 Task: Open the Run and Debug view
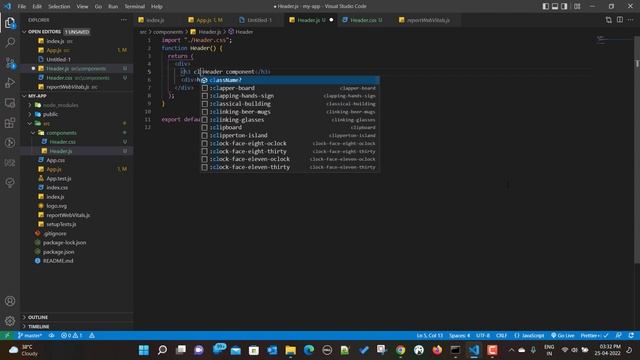[10, 83]
